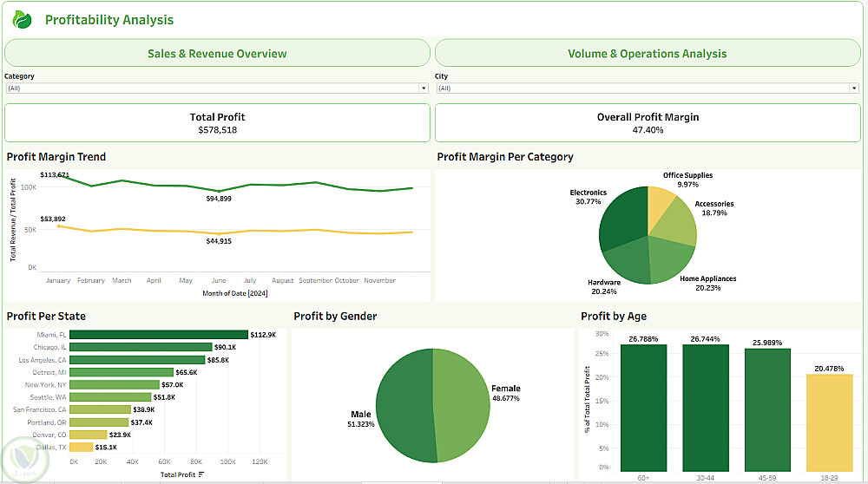Select the Male slice in gender pie
This screenshot has width=868, height=484.
click(404, 404)
